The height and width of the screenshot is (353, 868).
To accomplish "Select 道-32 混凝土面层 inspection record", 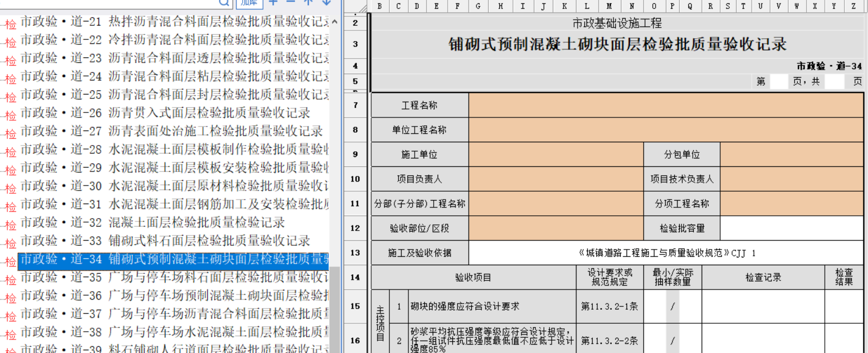I will click(x=152, y=223).
